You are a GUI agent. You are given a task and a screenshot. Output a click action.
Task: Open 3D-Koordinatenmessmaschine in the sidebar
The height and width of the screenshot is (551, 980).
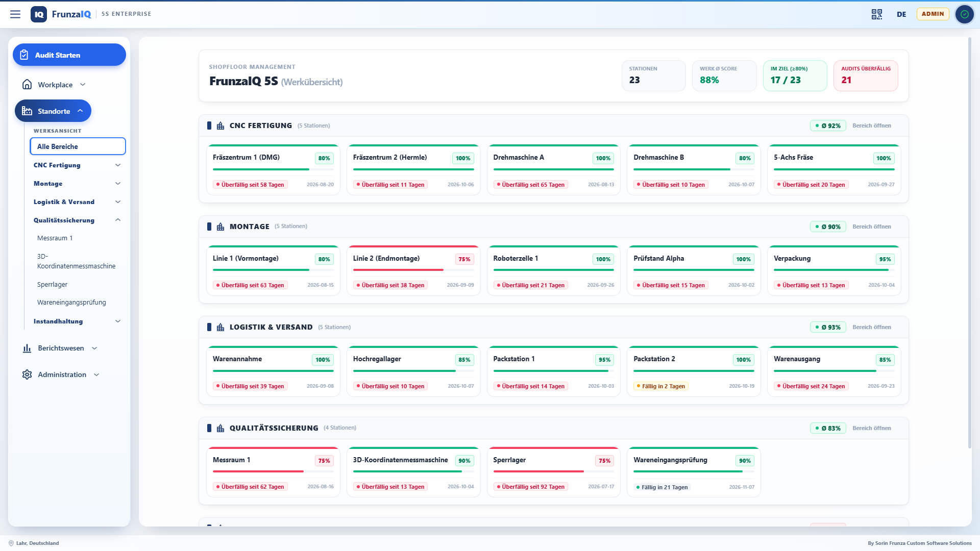tap(78, 261)
